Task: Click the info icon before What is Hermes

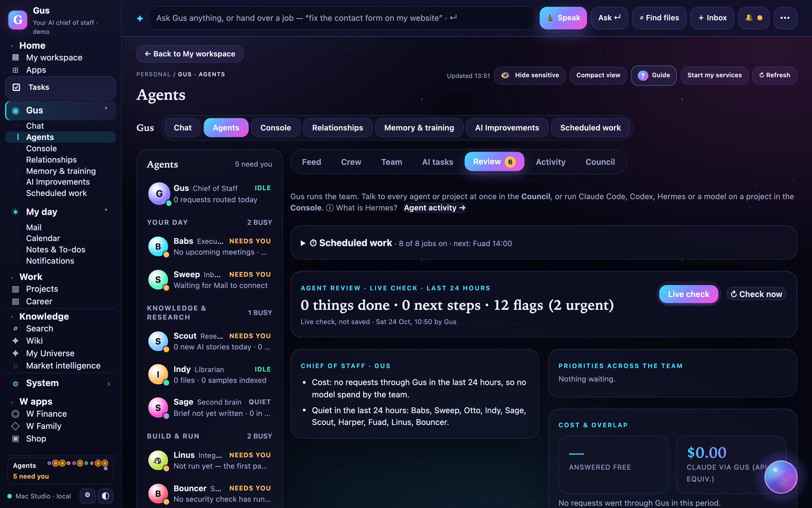Action: click(330, 208)
